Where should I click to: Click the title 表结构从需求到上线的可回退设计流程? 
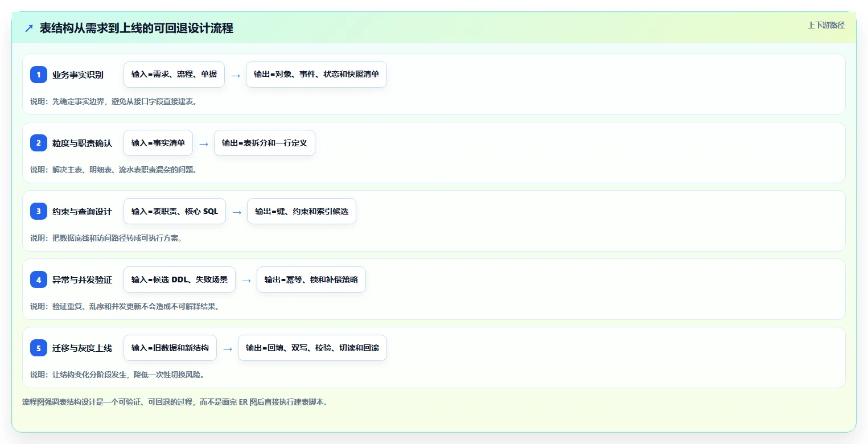click(x=137, y=28)
